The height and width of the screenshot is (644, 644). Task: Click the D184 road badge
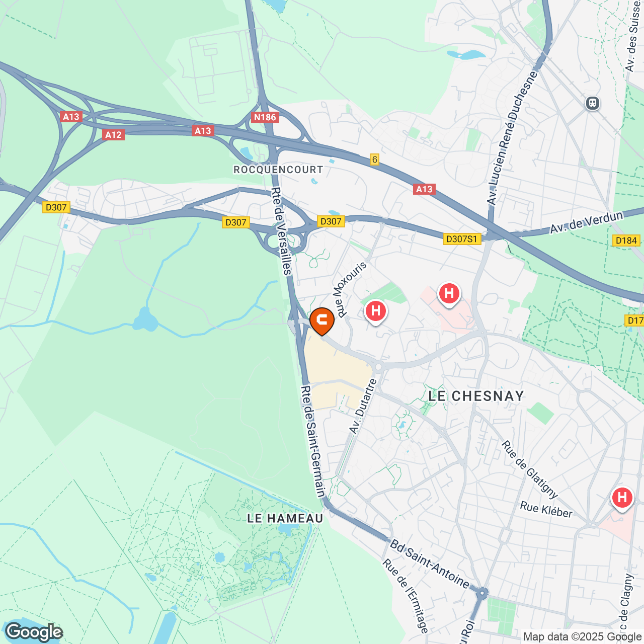(x=626, y=240)
